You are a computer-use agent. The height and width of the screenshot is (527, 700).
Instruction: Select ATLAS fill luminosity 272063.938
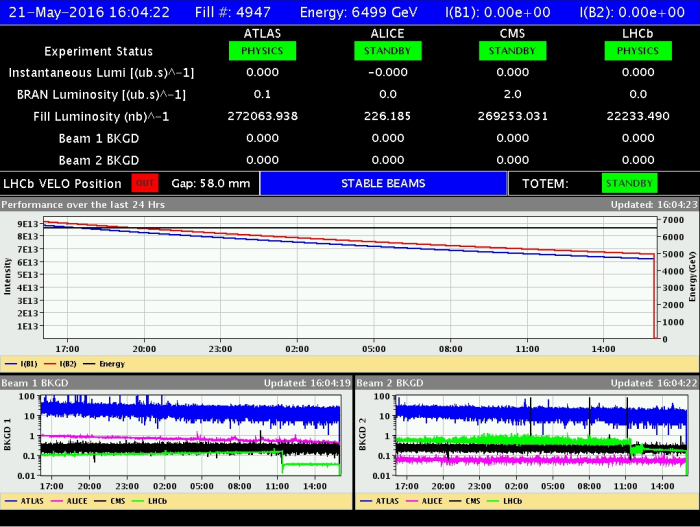tap(262, 116)
